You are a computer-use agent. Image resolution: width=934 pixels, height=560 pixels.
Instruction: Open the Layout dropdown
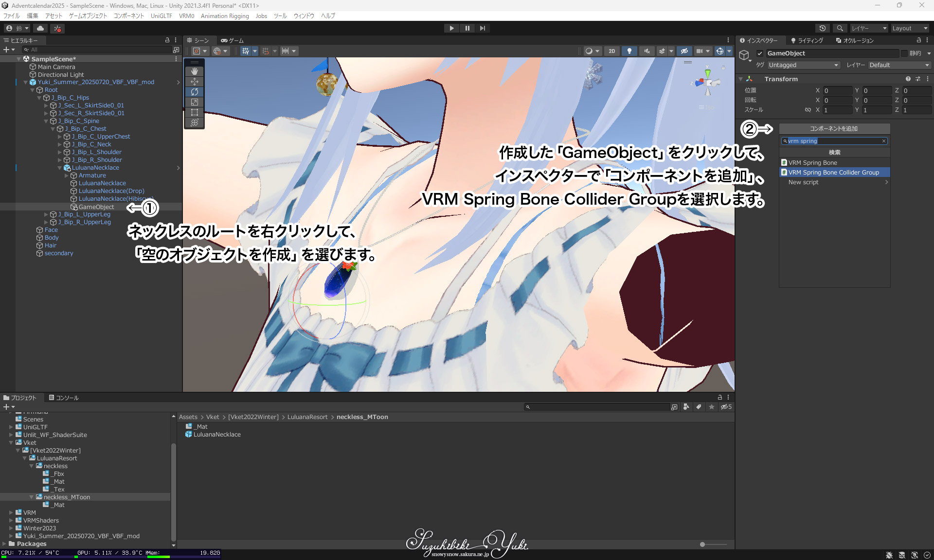pos(909,28)
